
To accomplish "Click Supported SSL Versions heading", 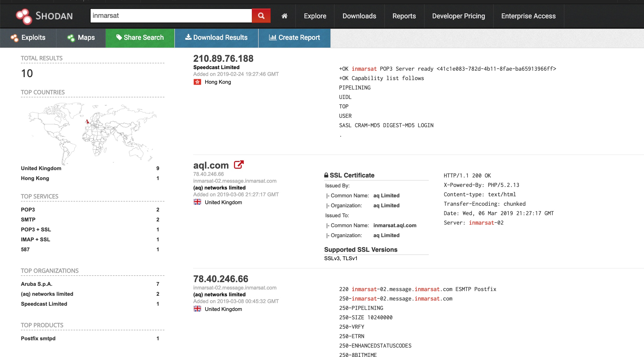I will (361, 250).
